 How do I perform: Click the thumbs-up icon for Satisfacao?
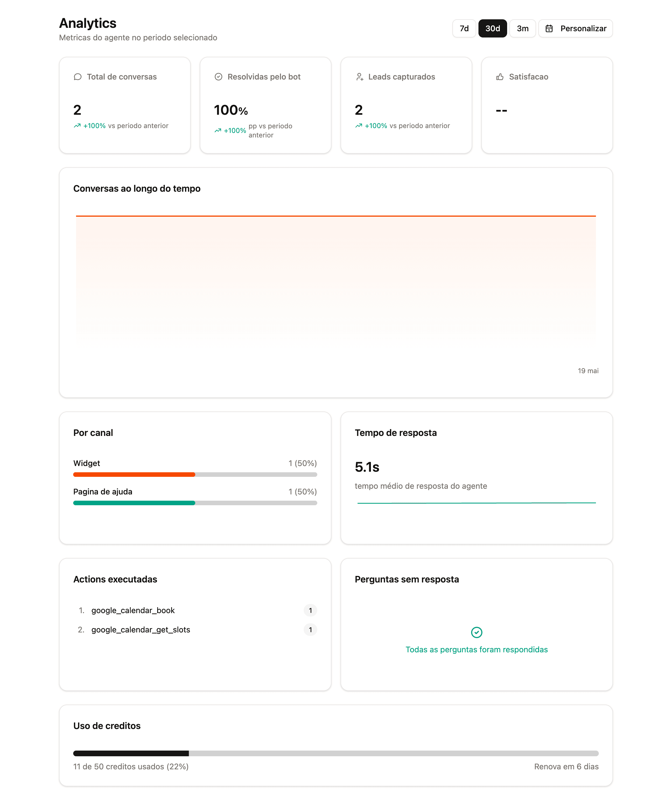pyautogui.click(x=500, y=77)
